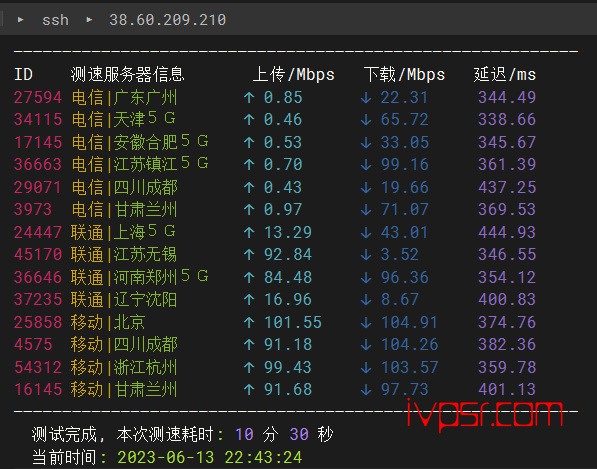Click upload value 92.84
The width and height of the screenshot is (597, 469).
tap(288, 254)
